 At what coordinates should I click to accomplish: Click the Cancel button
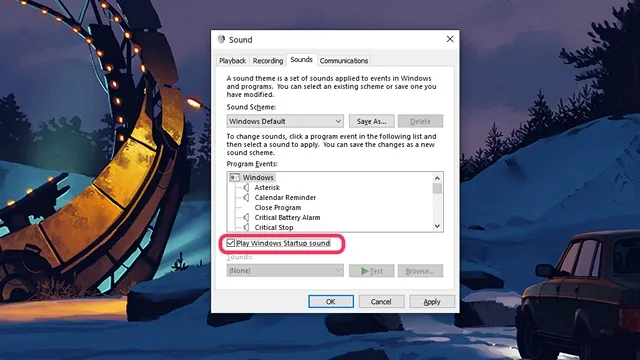(381, 302)
